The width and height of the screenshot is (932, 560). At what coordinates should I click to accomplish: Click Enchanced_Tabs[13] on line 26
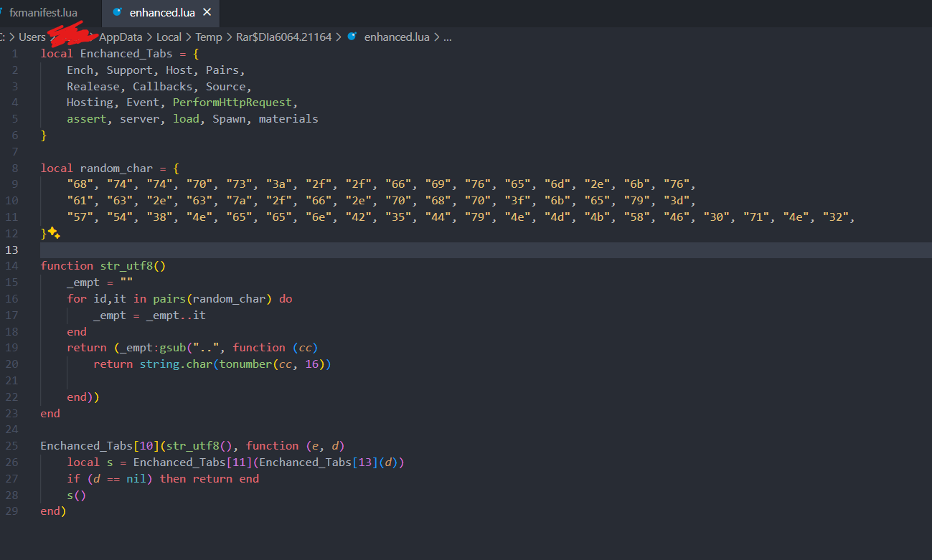point(317,462)
